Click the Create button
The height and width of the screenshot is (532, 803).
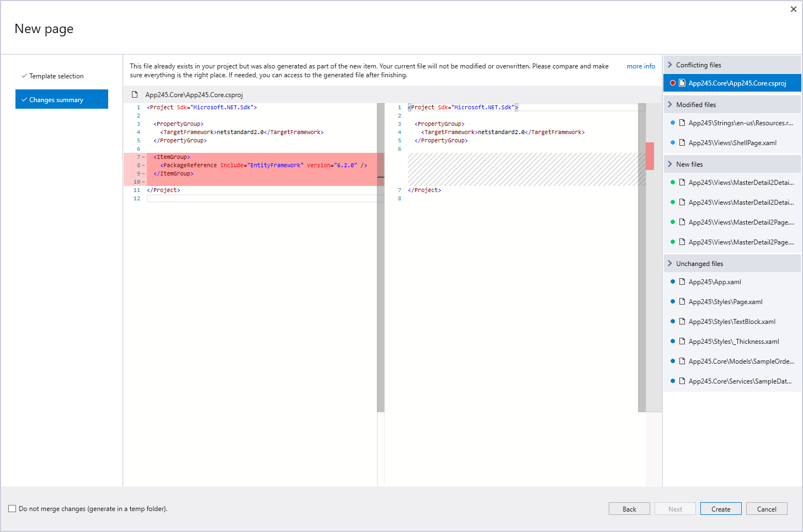[x=721, y=508]
